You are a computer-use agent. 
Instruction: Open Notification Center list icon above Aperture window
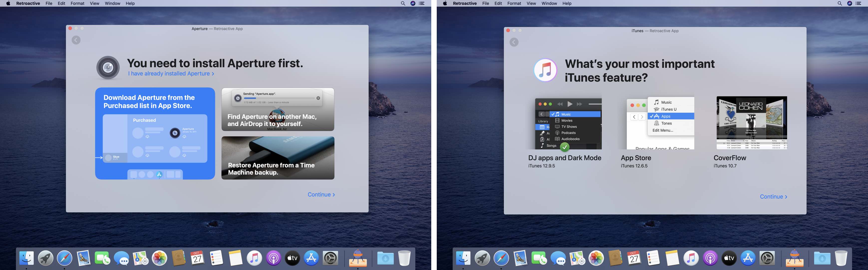[x=422, y=3]
